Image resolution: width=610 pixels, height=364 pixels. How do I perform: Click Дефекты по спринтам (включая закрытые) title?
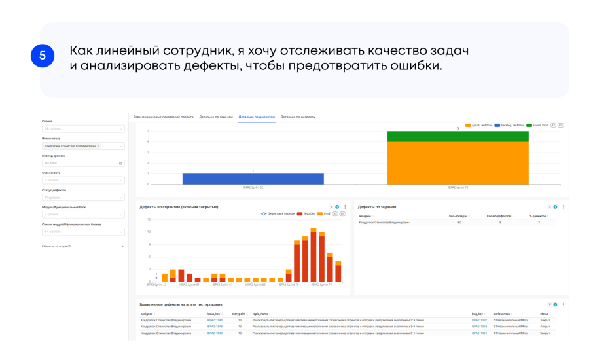[179, 207]
